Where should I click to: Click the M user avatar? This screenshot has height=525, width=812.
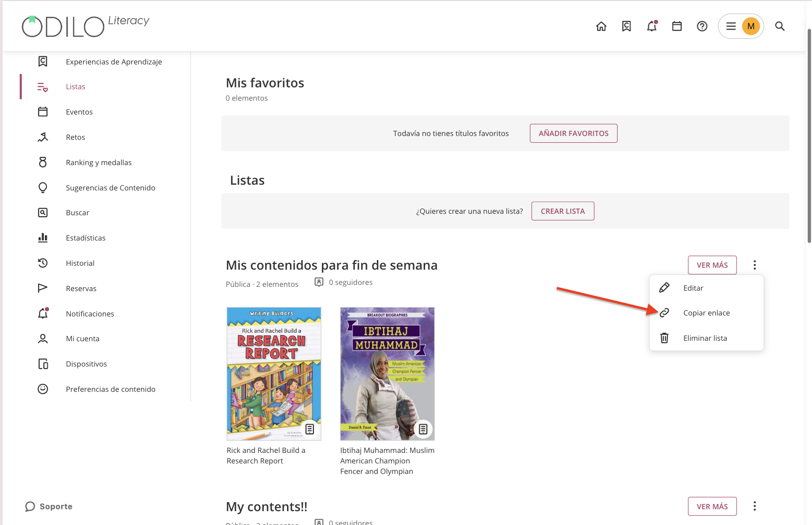[x=751, y=26]
